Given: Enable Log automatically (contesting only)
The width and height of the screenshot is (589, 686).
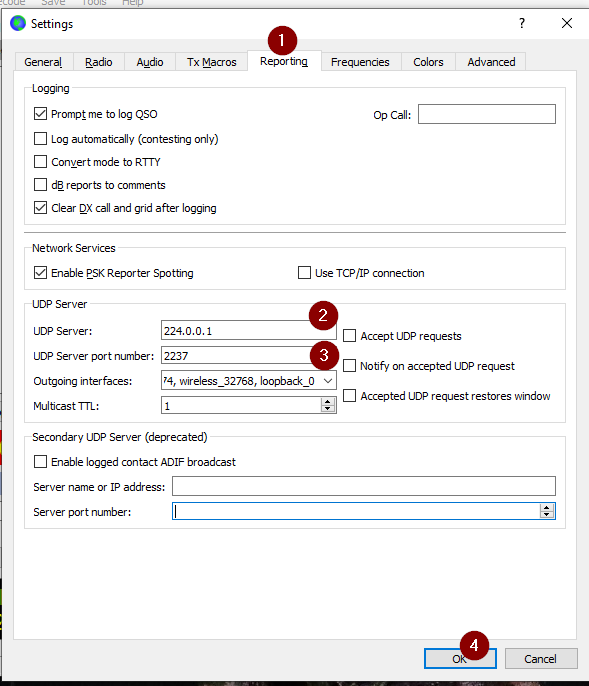Looking at the screenshot, I should point(40,139).
